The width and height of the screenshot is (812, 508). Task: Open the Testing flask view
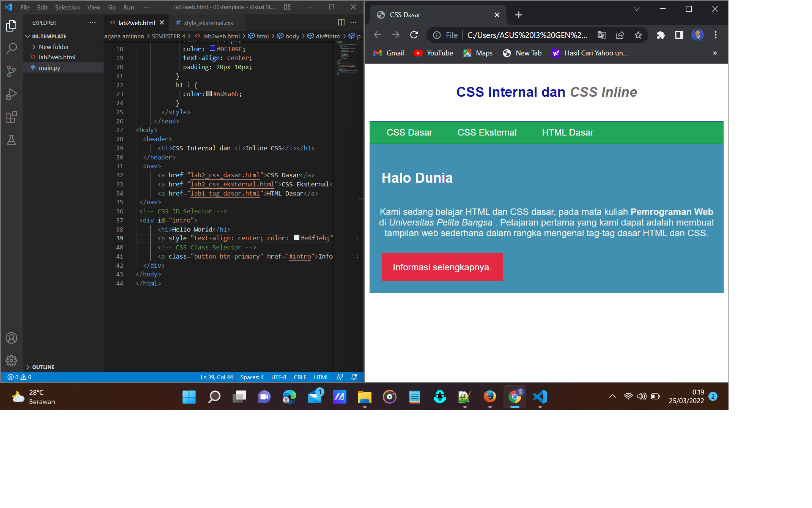11,140
